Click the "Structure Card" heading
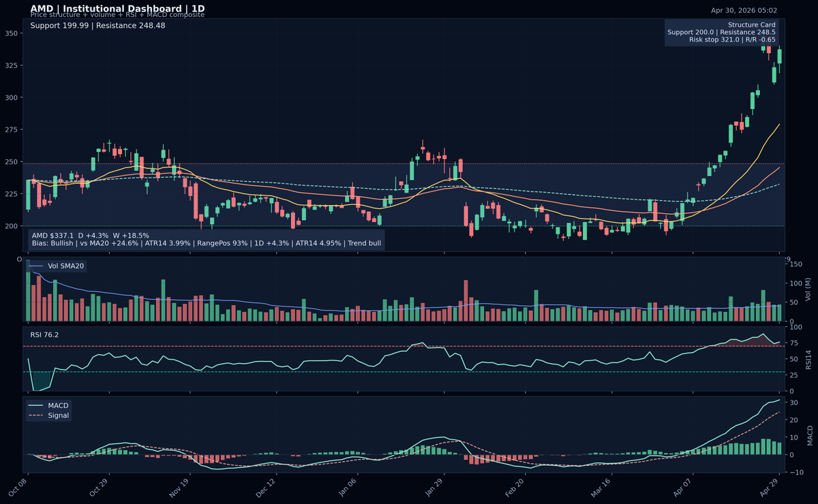 [x=752, y=25]
